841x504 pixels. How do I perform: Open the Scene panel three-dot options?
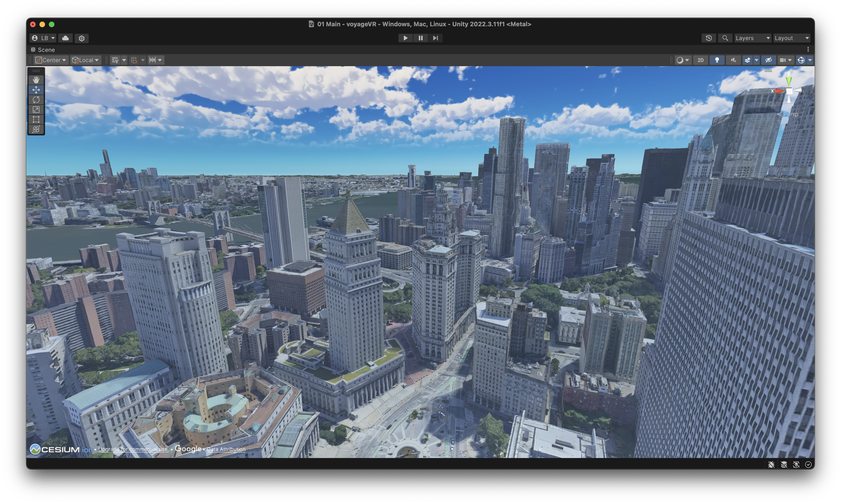point(808,50)
